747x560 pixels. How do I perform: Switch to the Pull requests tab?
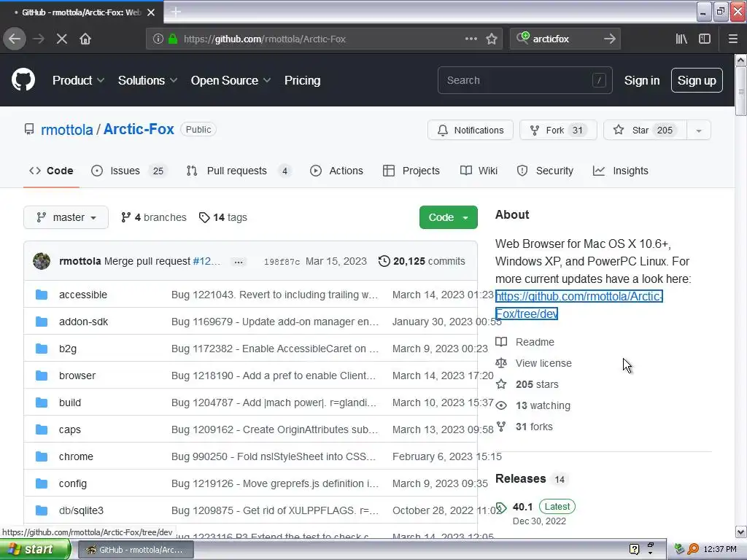239,171
